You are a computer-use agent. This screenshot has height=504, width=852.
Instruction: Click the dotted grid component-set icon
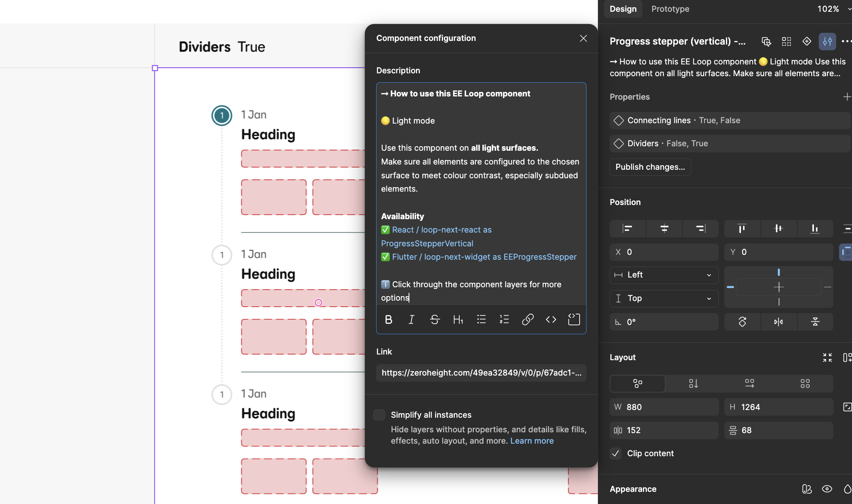pos(786,41)
